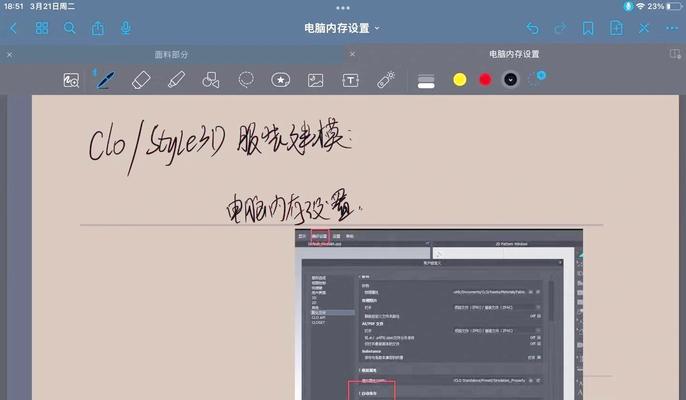Add a new page
This screenshot has width=686, height=400.
[616, 28]
